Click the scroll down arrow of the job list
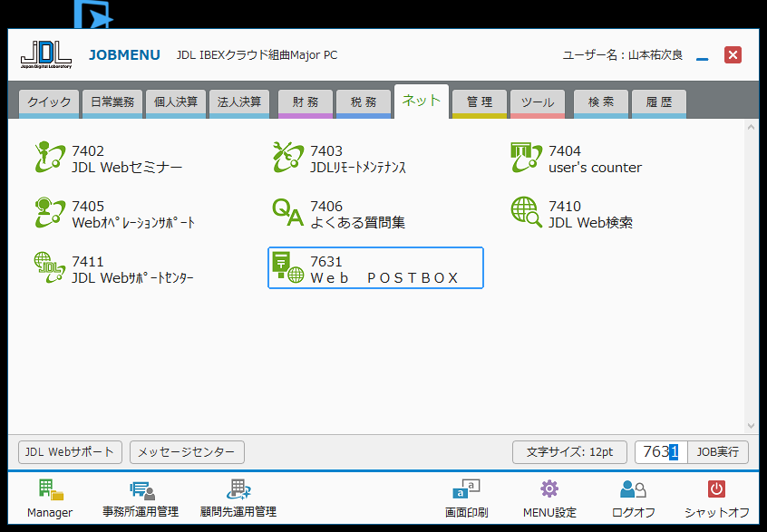The image size is (767, 532). (751, 426)
